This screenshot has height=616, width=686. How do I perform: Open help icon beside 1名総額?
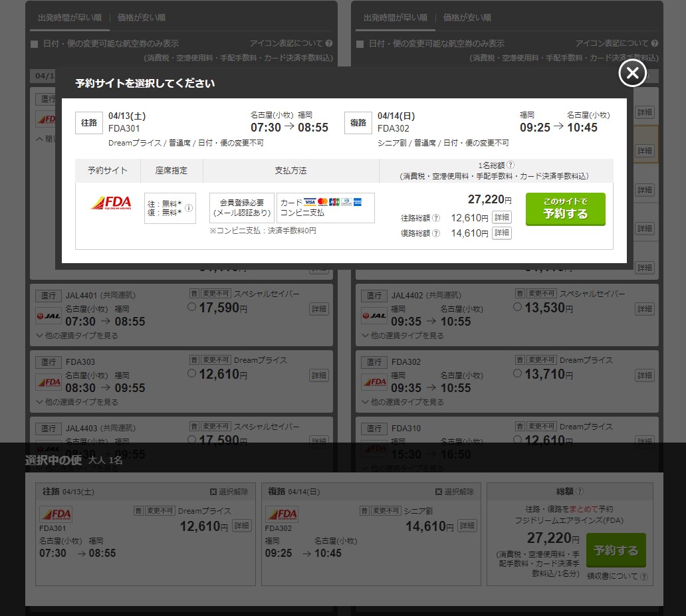511,165
